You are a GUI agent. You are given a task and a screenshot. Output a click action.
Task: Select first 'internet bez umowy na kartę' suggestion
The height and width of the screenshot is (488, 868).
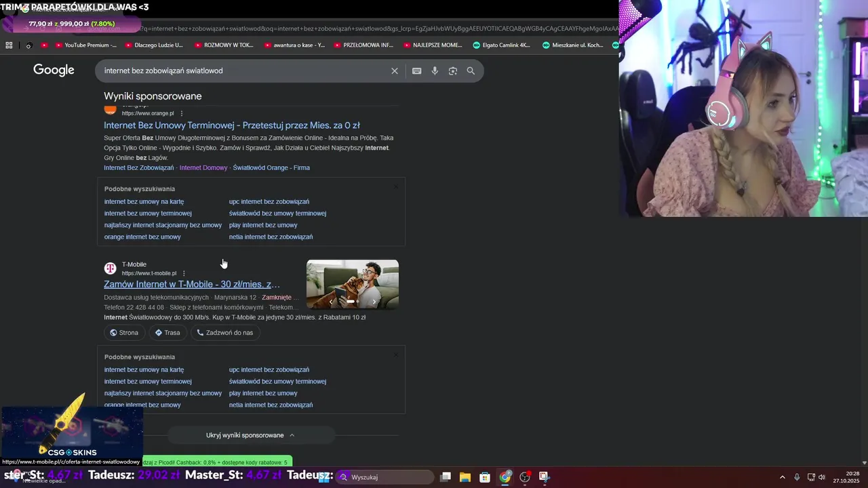pyautogui.click(x=144, y=201)
